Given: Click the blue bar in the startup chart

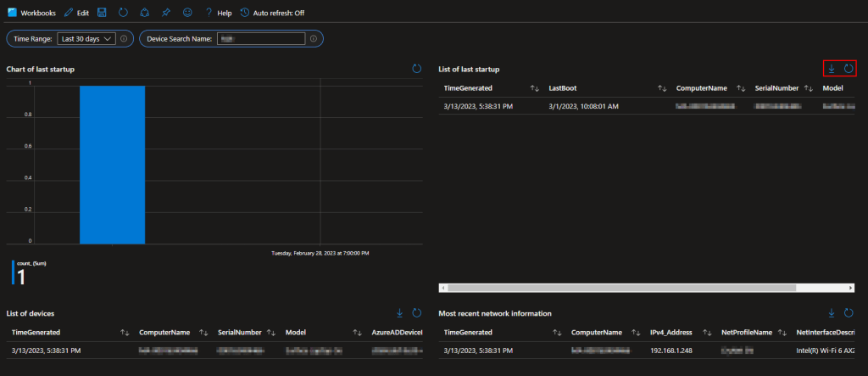Looking at the screenshot, I should point(112,164).
